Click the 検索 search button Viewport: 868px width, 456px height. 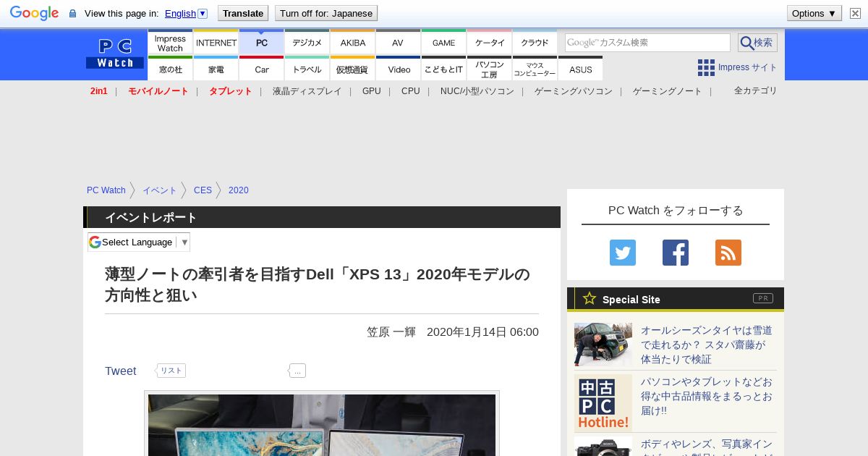point(757,43)
